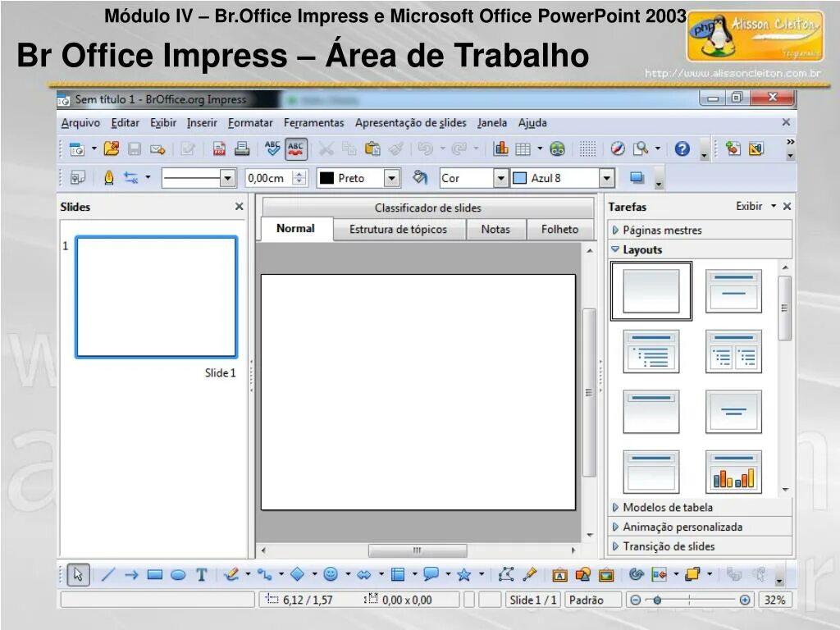Open the line style dropdown

pos(227,178)
